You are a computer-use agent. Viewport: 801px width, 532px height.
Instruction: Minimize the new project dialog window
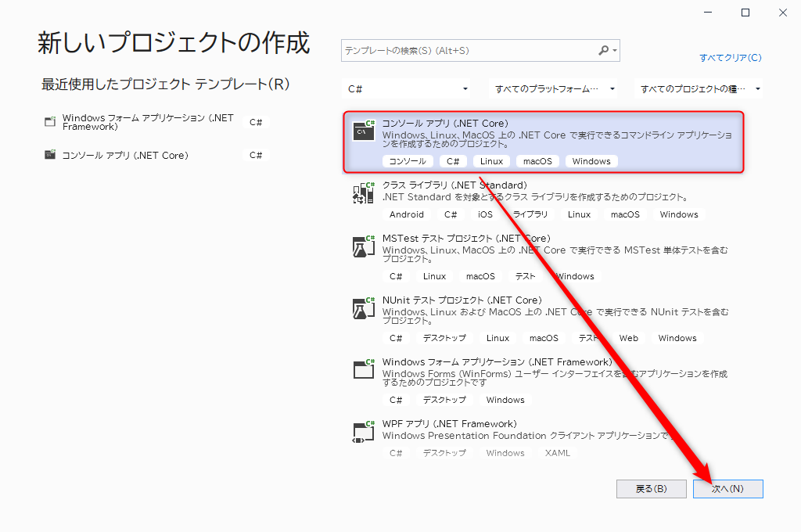708,13
